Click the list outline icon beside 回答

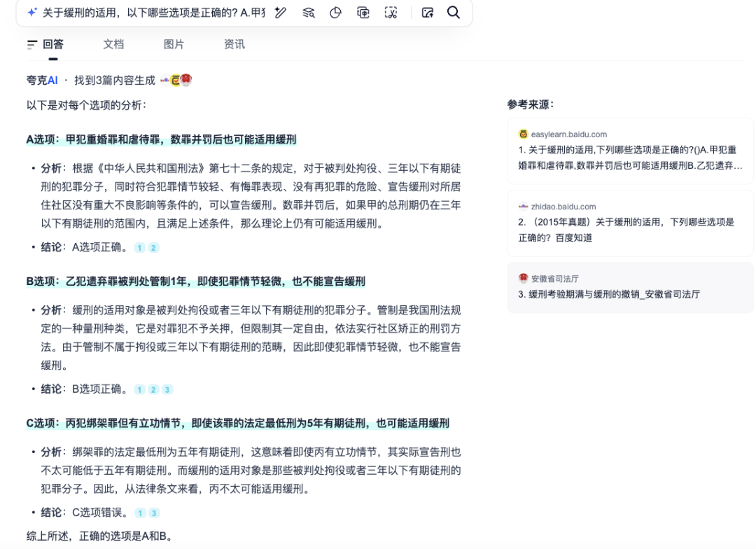(x=30, y=43)
